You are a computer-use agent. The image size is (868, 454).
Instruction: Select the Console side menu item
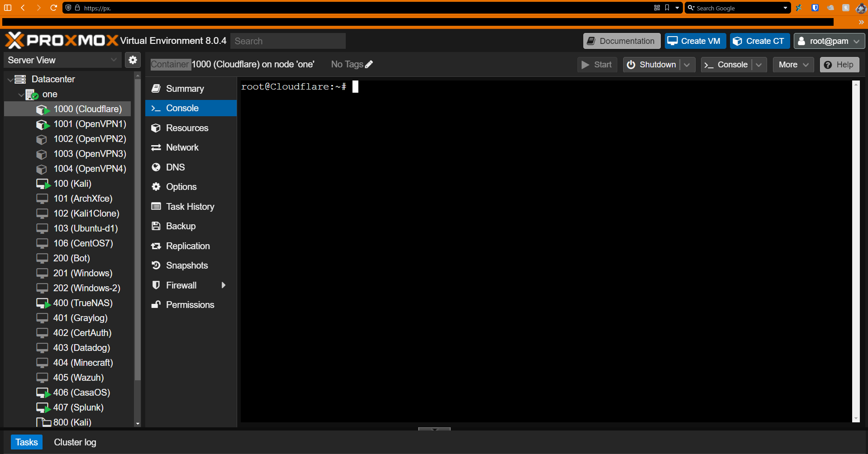click(x=191, y=108)
